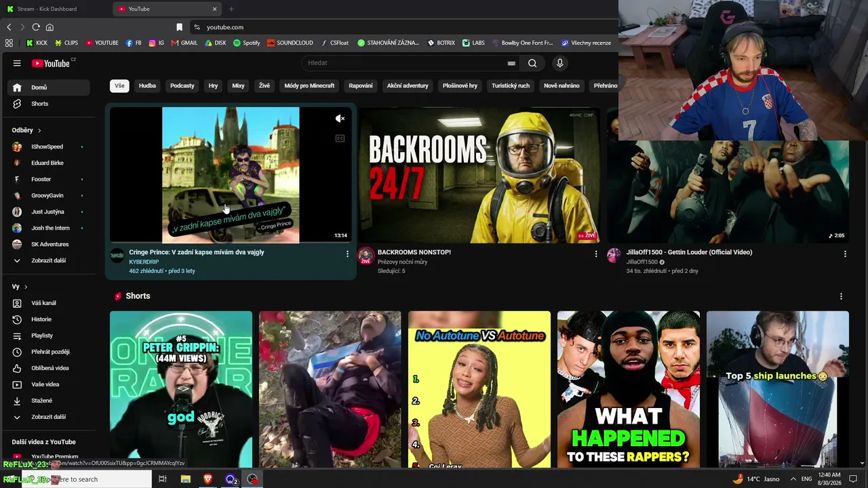The height and width of the screenshot is (488, 868).
Task: Toggle subtitles on the Cringe Prince preview
Action: (x=340, y=138)
